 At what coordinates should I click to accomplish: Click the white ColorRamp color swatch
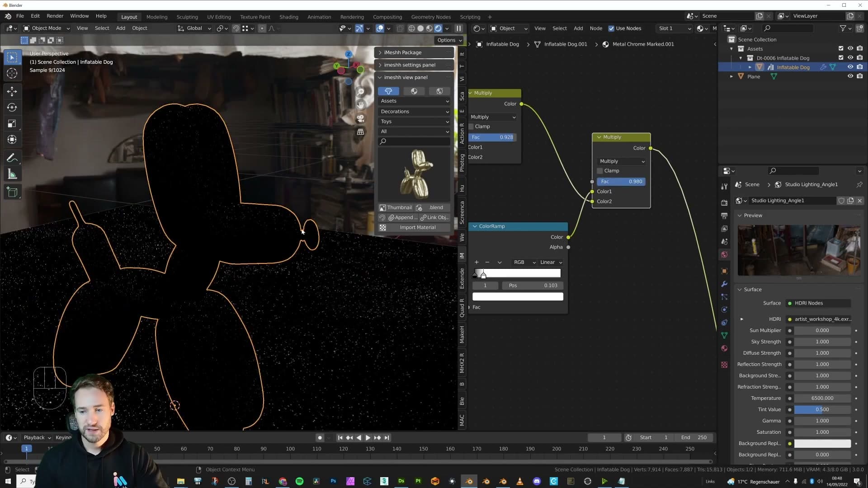pos(518,297)
